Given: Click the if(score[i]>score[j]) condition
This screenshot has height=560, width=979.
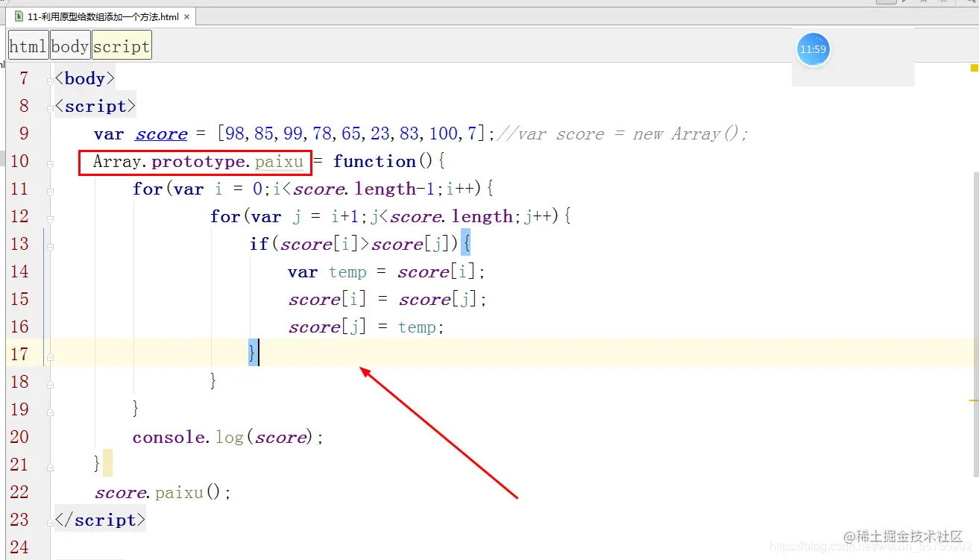Looking at the screenshot, I should (x=353, y=245).
